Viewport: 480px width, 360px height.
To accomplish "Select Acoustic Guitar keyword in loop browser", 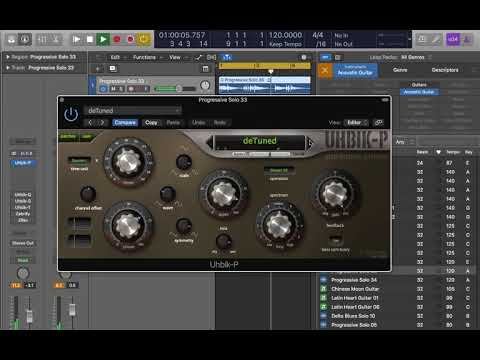I will pyautogui.click(x=419, y=92).
